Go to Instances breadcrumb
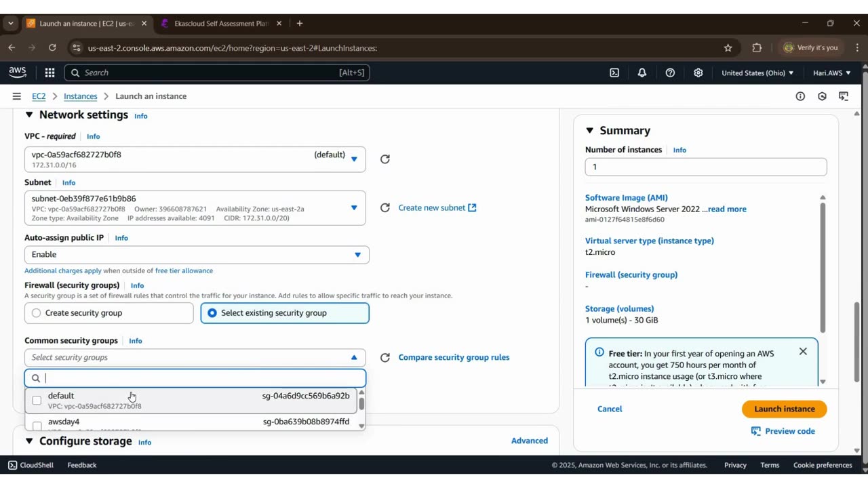The image size is (868, 488). point(81,96)
